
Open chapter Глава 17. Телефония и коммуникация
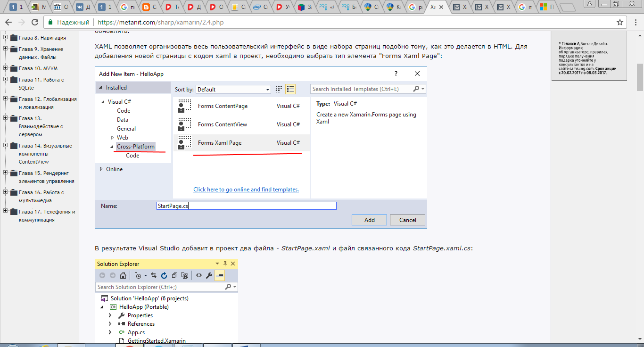pyautogui.click(x=47, y=215)
